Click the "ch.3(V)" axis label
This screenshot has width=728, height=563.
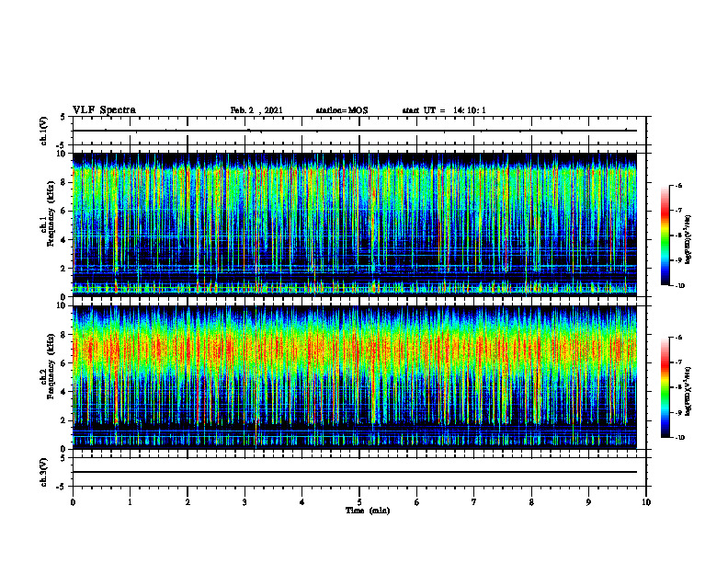44,472
